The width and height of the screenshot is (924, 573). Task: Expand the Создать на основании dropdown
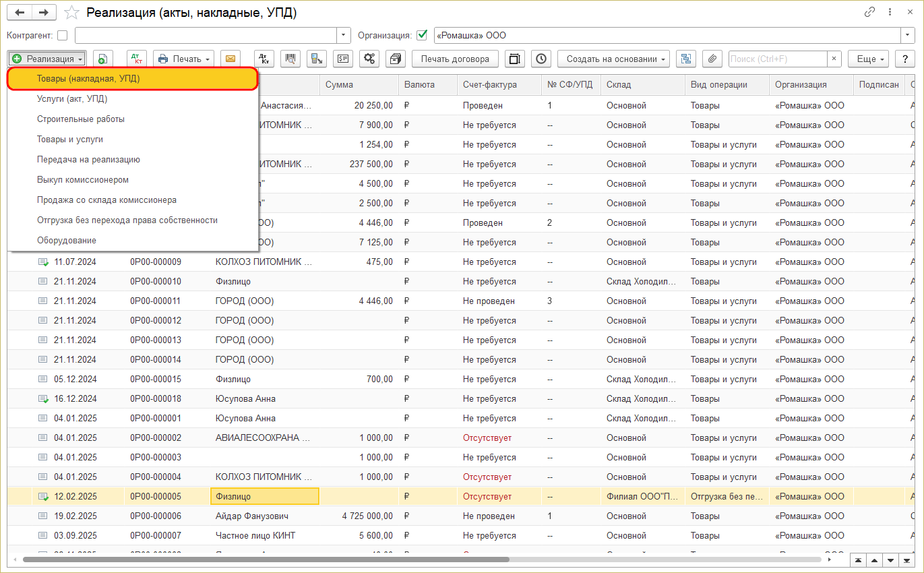click(613, 59)
